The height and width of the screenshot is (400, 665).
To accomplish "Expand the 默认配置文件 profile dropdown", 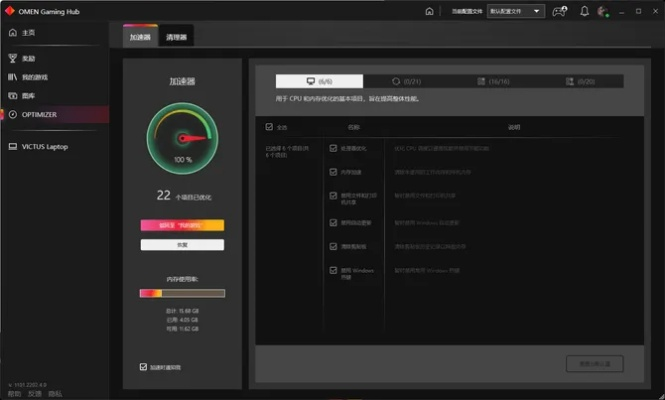I will (516, 12).
